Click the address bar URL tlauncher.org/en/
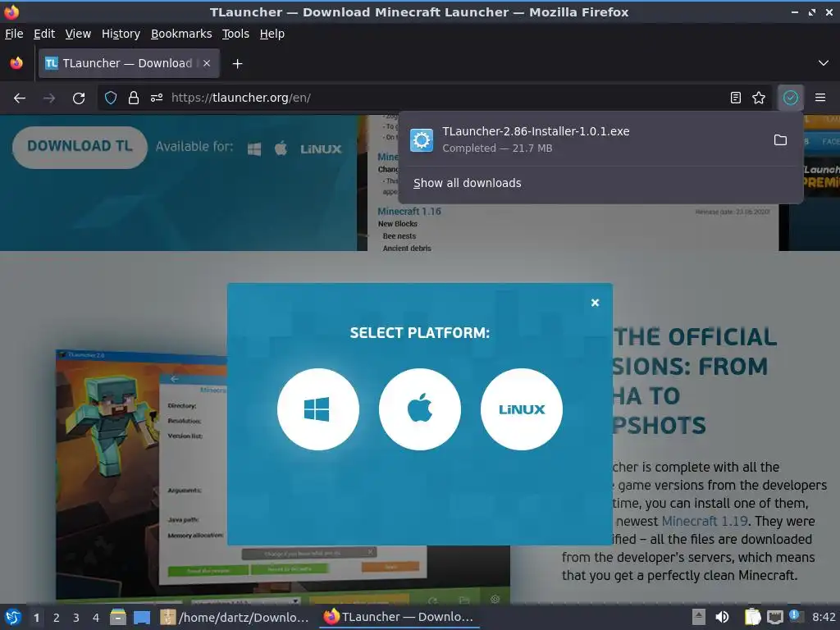 click(x=240, y=98)
